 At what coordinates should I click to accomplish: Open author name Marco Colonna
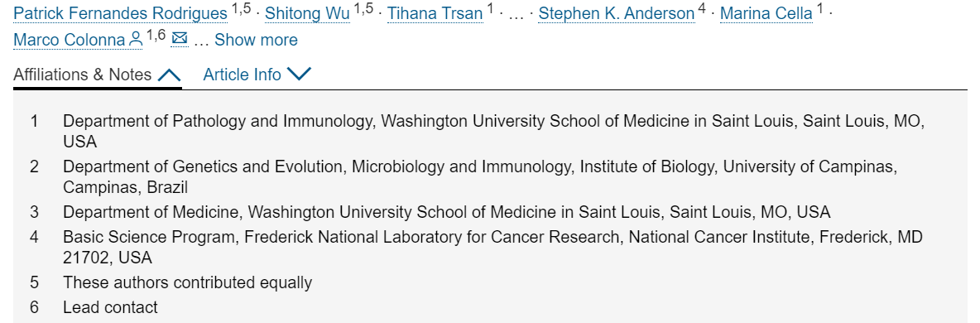coord(70,40)
